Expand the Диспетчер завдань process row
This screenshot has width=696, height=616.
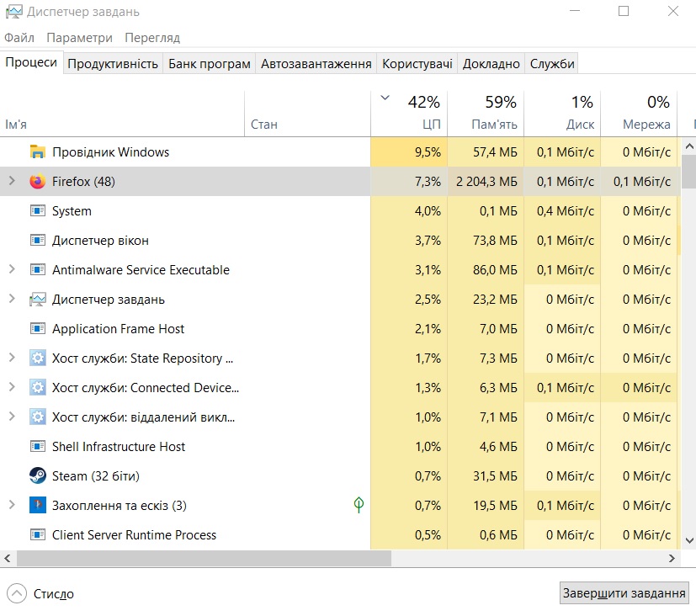[12, 299]
